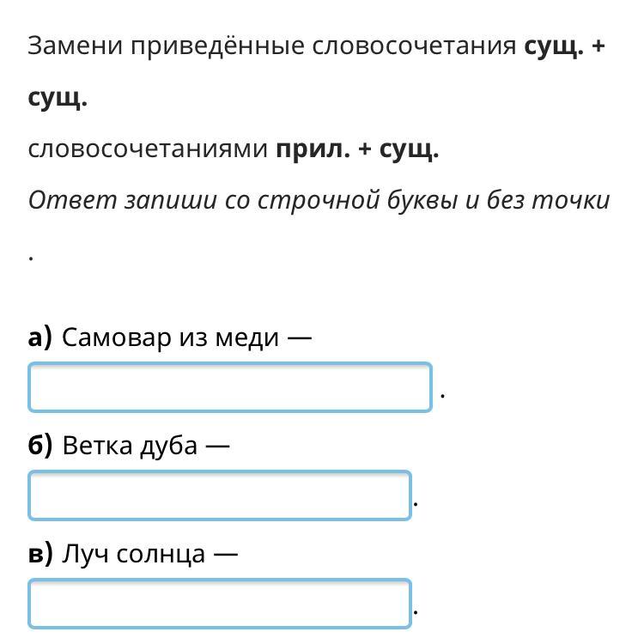Screen dimensions: 644x644
Task: Click the dash after Луч солнца
Action: pos(226,555)
